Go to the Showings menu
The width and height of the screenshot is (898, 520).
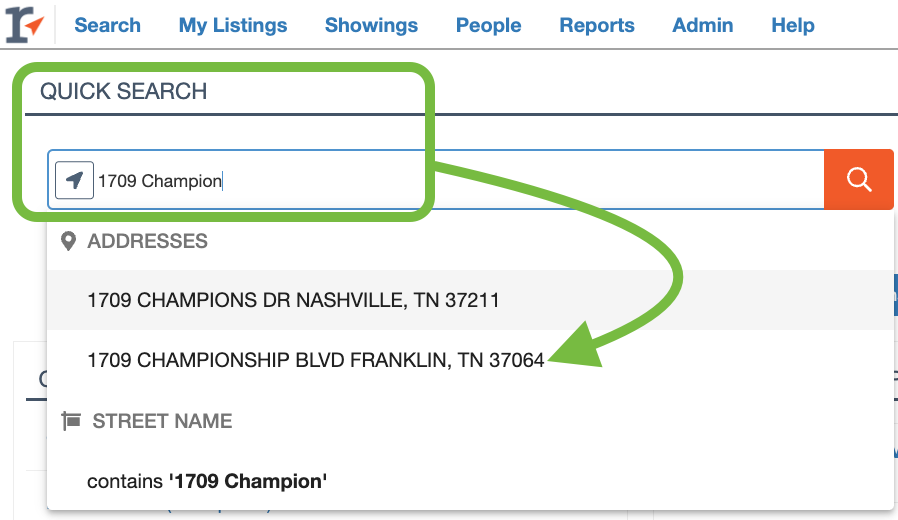point(371,25)
